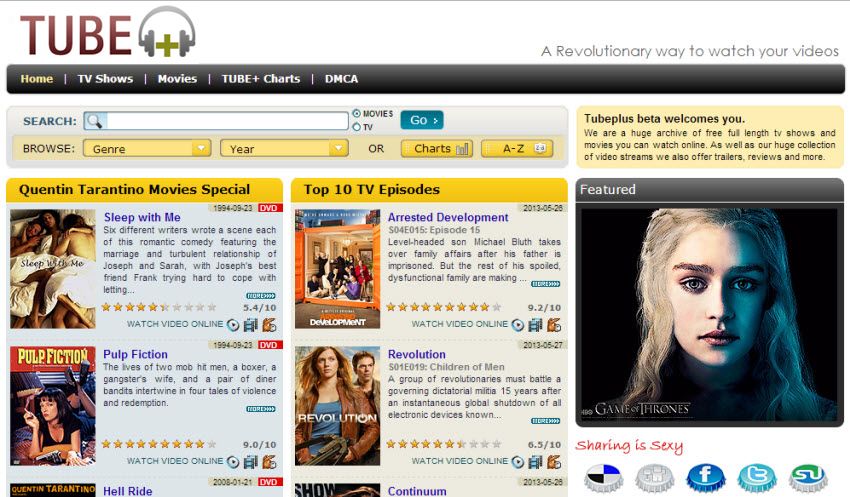
Task: Open the Sleep with Me title link
Action: 142,217
